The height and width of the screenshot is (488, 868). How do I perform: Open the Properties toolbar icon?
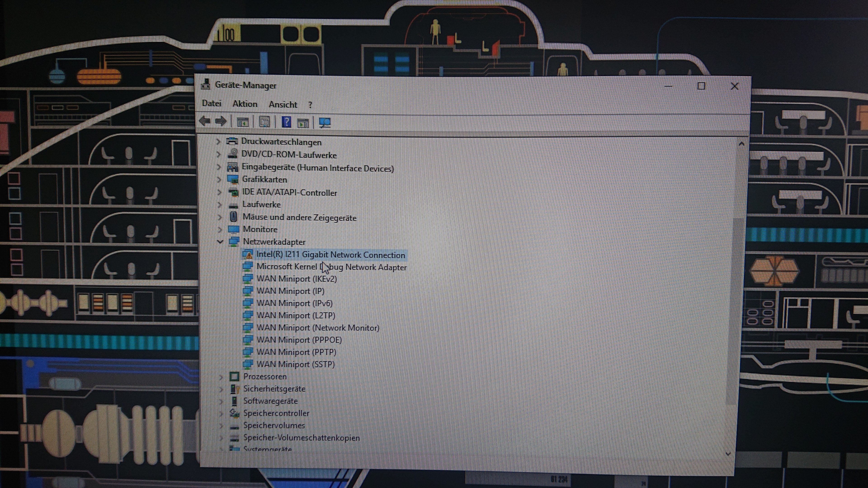(264, 122)
